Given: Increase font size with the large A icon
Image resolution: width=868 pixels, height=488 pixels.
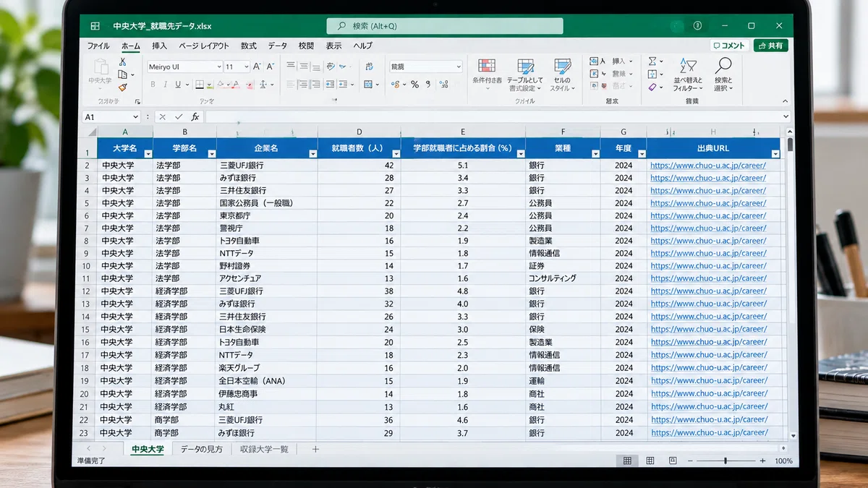Looking at the screenshot, I should click(x=258, y=67).
